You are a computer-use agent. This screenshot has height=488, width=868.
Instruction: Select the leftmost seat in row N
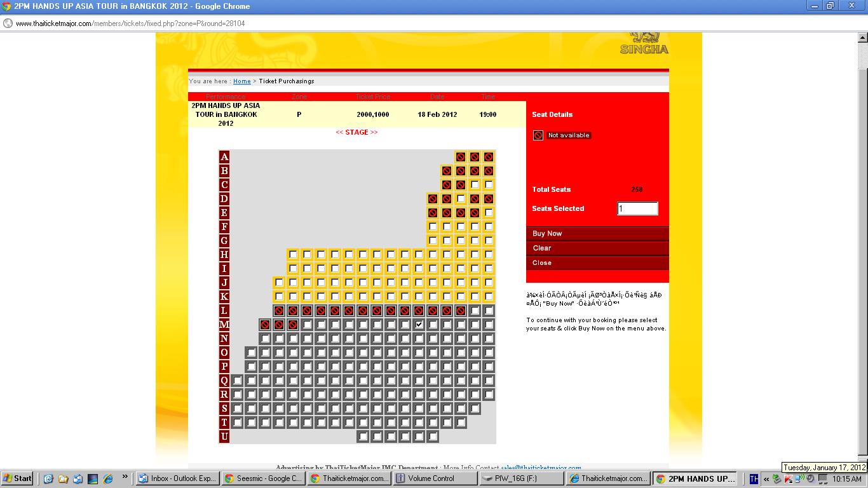265,339
